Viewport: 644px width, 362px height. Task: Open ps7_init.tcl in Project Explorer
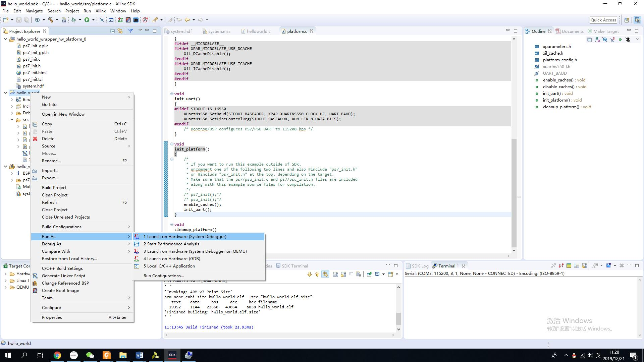point(33,79)
